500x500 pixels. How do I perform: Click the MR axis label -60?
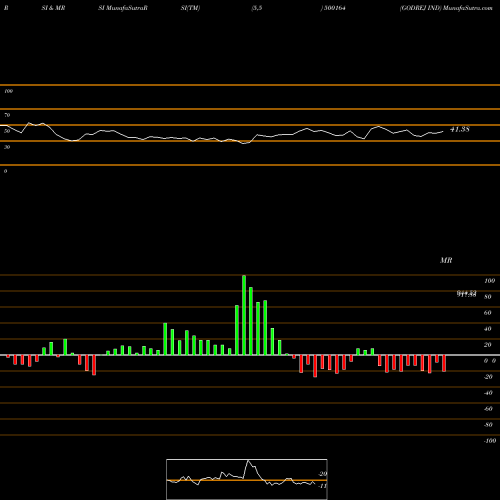click(488, 409)
